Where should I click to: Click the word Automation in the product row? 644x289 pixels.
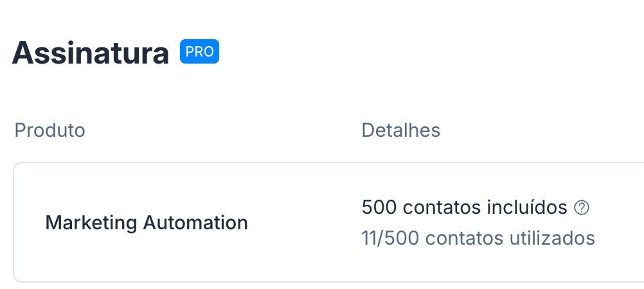195,222
